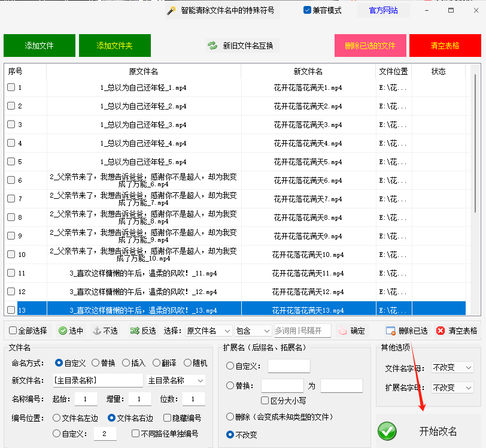Choose 文件名左边 number position radio
Image resolution: width=486 pixels, height=448 pixels.
[56, 418]
